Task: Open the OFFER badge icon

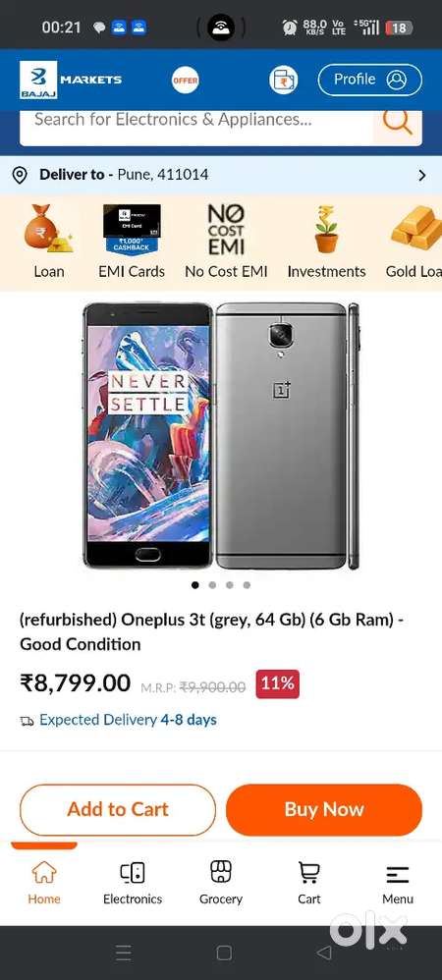Action: [185, 80]
